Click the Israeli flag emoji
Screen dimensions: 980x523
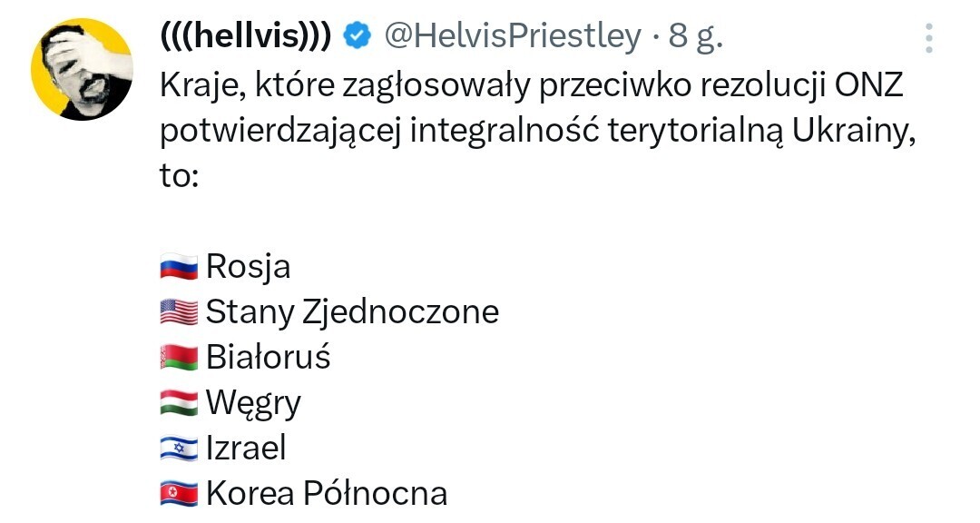[x=179, y=449]
